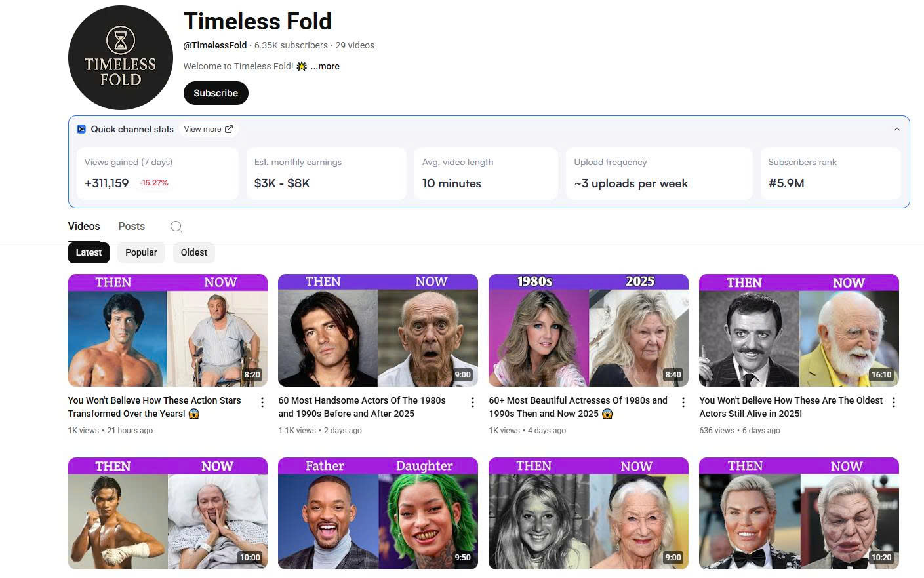Open options menu for Action Stars video
Image resolution: width=924 pixels, height=578 pixels.
tap(262, 402)
